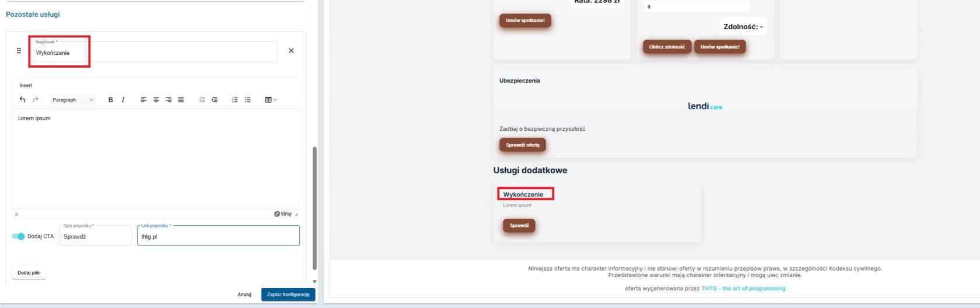Click Umów spotkanie next to Oblicz zdolność
Screen dimensions: 980x308
click(x=720, y=47)
